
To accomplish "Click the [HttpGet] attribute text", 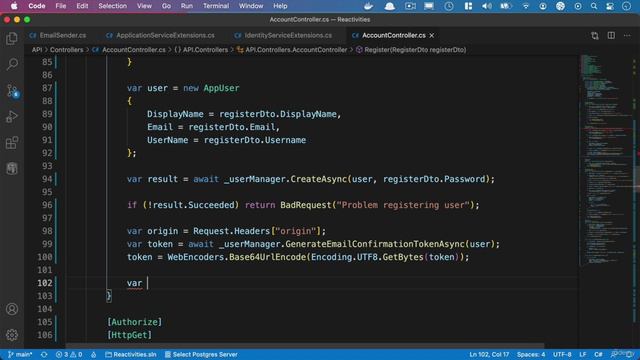I will click(x=129, y=335).
